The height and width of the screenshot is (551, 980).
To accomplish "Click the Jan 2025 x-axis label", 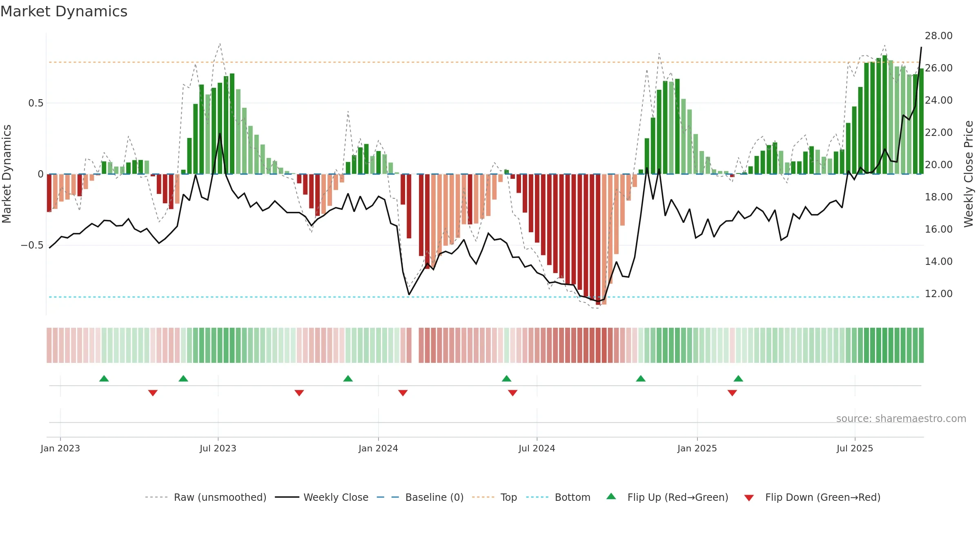I will pos(697,448).
